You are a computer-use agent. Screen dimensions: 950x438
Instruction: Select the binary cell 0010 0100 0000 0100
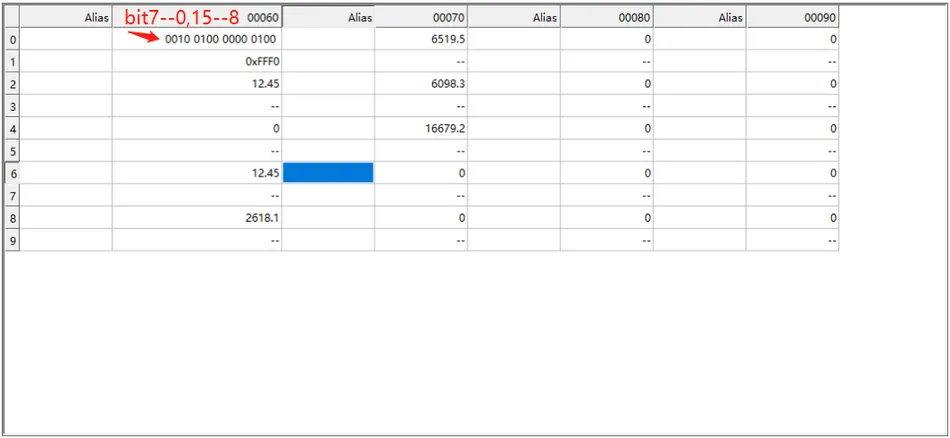[x=197, y=39]
